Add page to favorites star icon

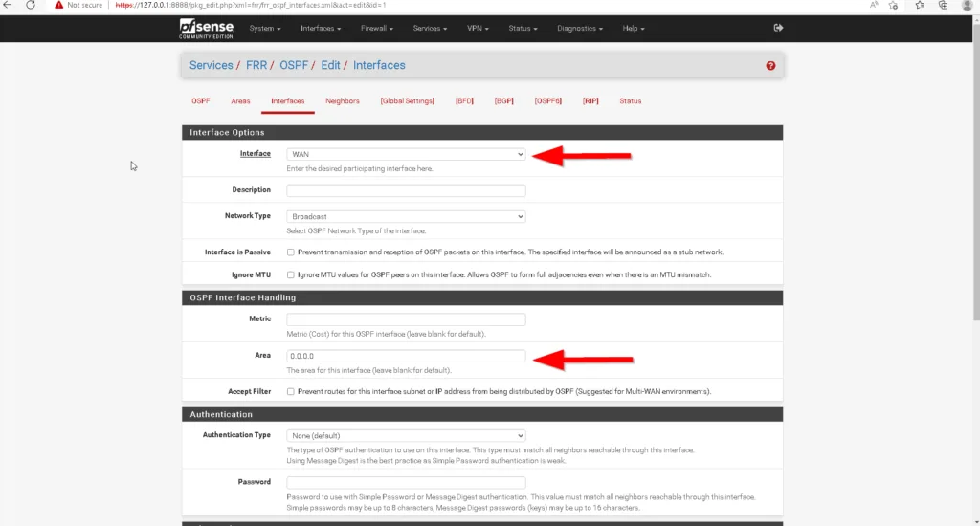click(x=894, y=5)
